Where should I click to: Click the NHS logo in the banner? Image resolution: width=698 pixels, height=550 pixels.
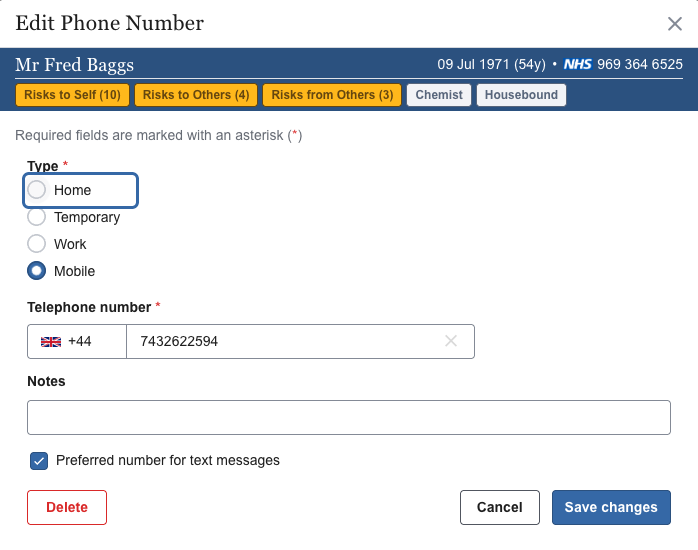tap(577, 64)
